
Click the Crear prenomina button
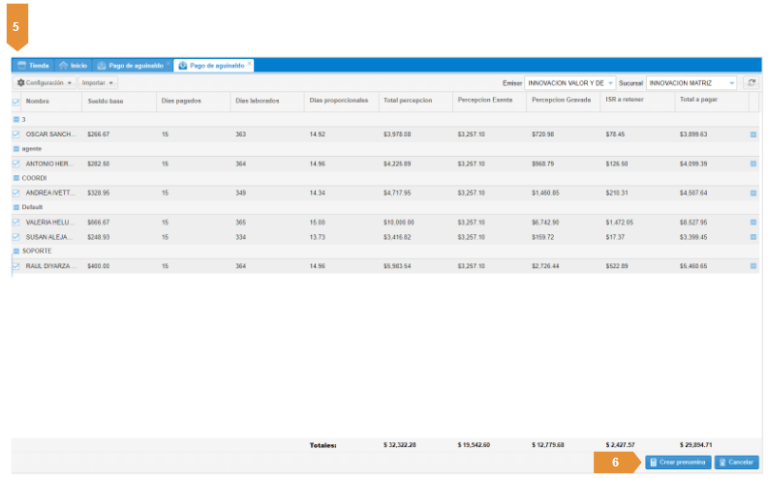[x=678, y=462]
